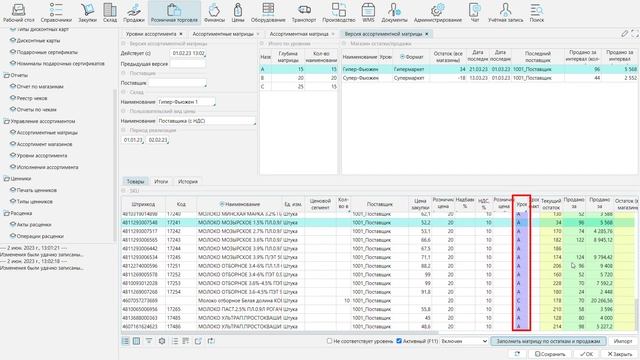Switch to the Уровни ассортимента tab
This screenshot has height=360, width=640.
pyautogui.click(x=151, y=34)
